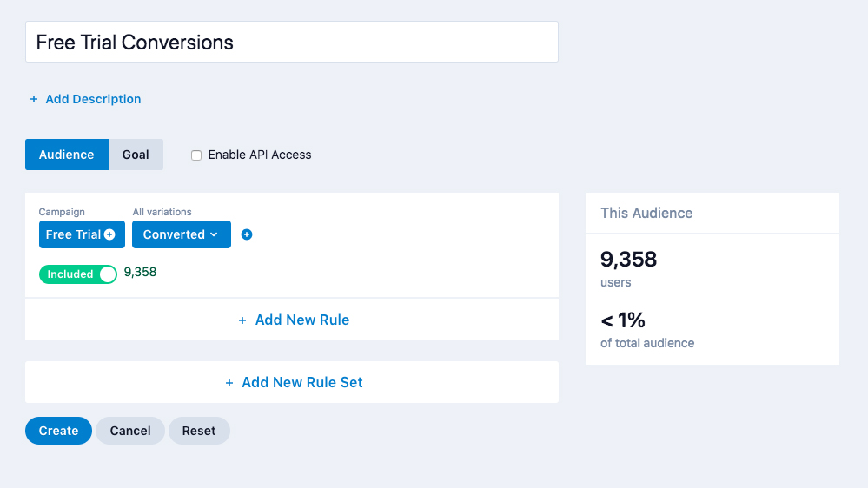Click the chevron arrow on Converted

pos(214,234)
